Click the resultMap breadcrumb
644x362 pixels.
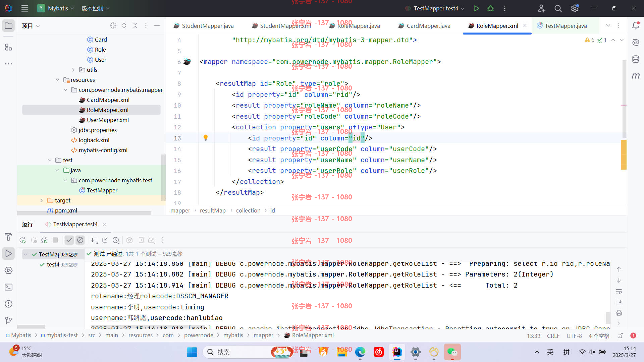point(213,210)
